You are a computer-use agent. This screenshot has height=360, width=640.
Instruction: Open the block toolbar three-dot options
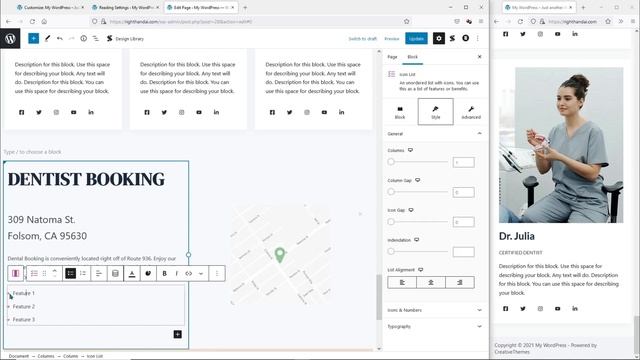(x=217, y=273)
